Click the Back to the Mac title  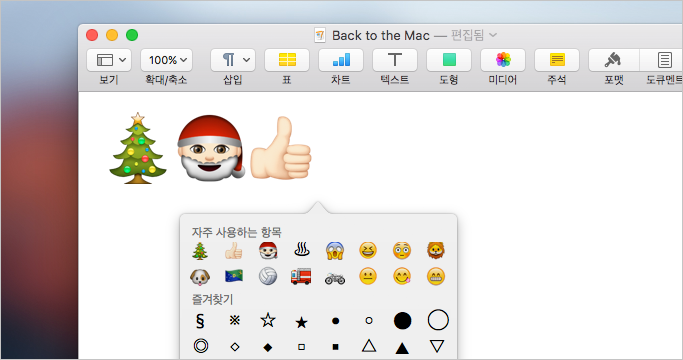[x=381, y=35]
